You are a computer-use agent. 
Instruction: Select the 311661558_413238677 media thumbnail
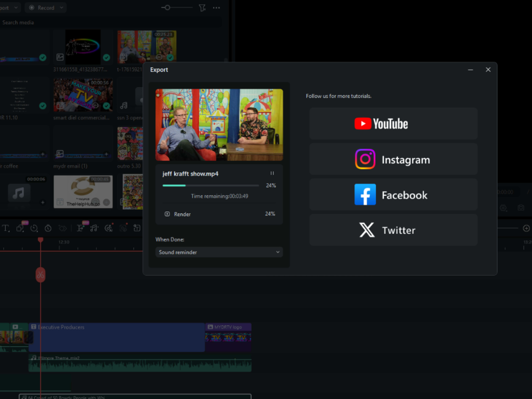click(x=83, y=47)
